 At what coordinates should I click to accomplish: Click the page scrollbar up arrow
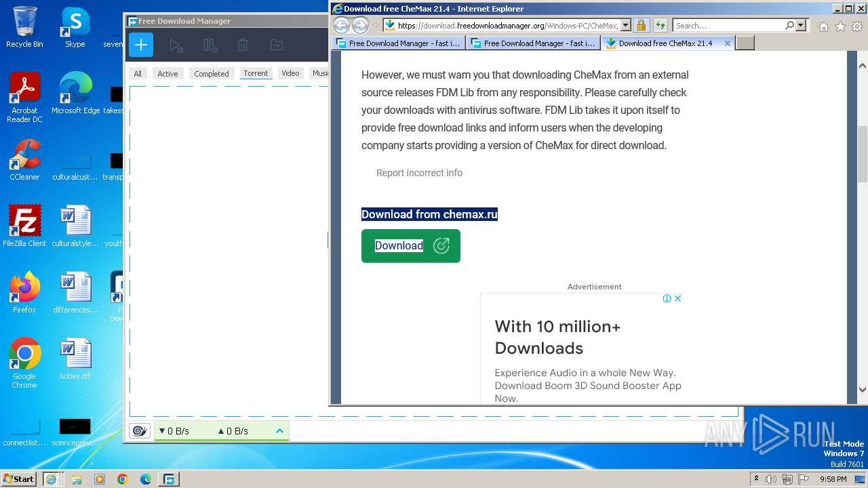[x=862, y=66]
